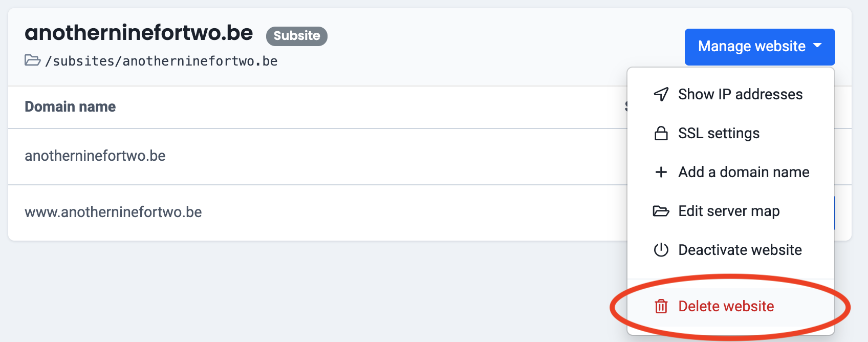The image size is (868, 342).
Task: Select the Delete website option
Action: coord(726,306)
